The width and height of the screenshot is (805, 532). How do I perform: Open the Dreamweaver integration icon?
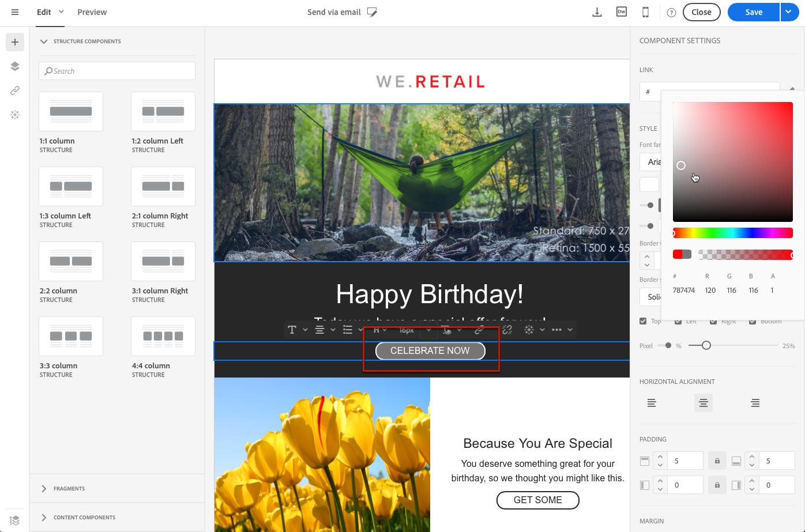[621, 12]
